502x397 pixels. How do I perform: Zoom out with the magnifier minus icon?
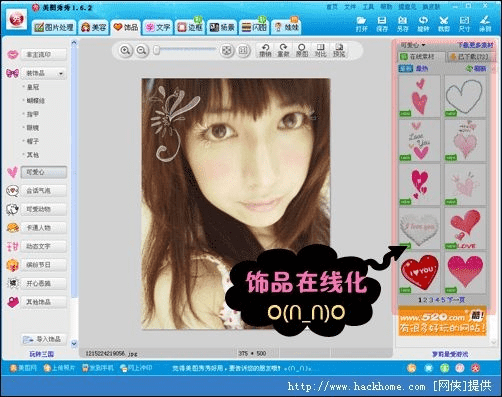(x=142, y=51)
